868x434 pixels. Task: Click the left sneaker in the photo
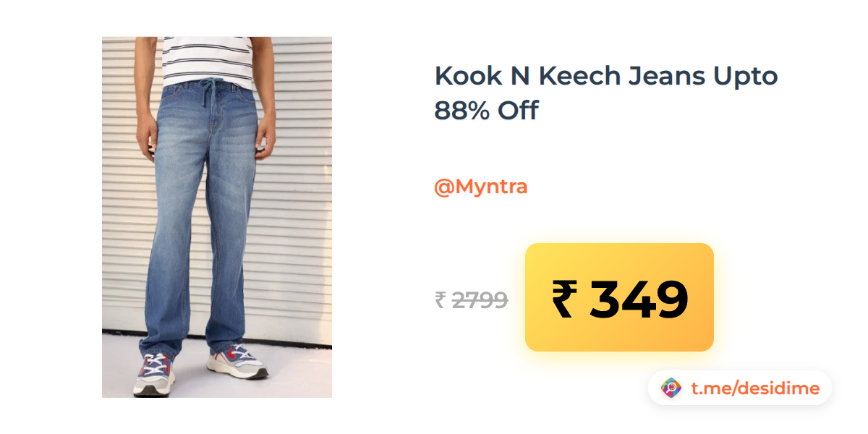tap(155, 373)
